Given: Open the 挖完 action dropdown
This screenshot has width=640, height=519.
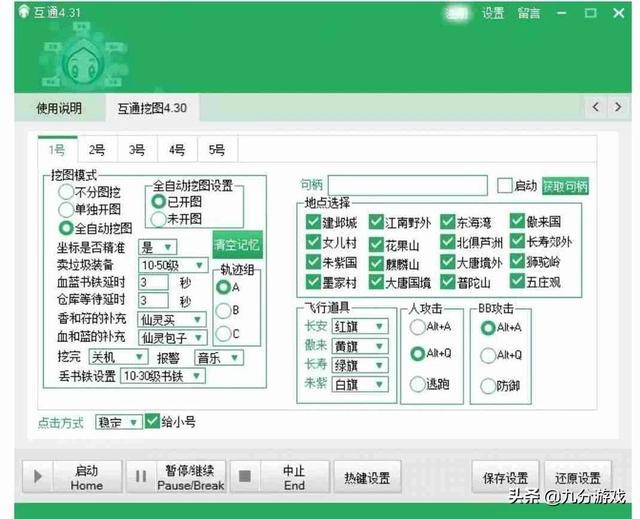Looking at the screenshot, I should pos(118,357).
